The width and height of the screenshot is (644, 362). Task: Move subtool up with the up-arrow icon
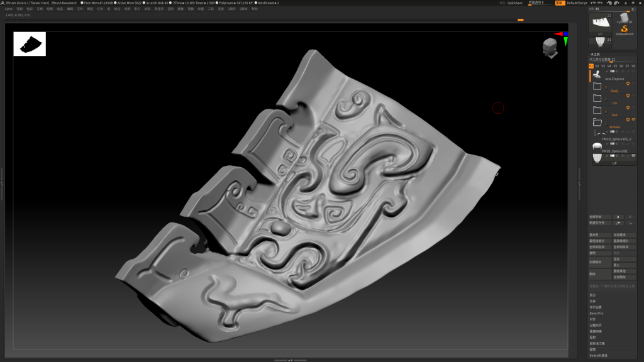(618, 217)
